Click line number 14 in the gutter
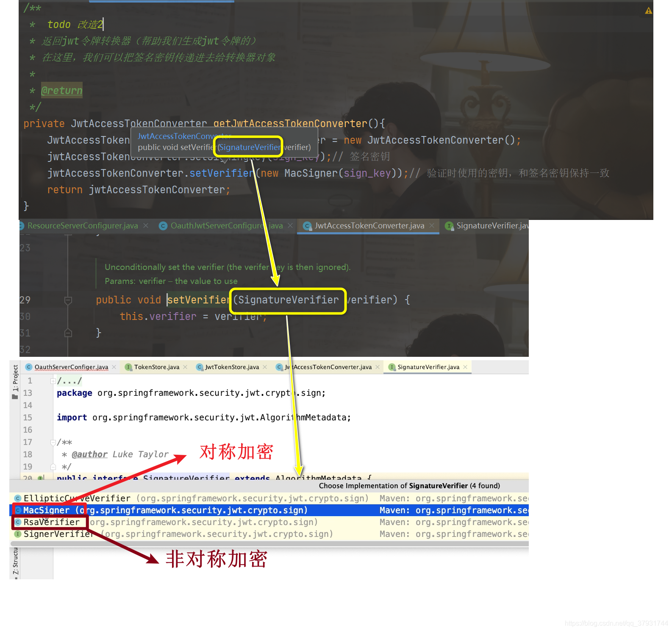 click(28, 405)
